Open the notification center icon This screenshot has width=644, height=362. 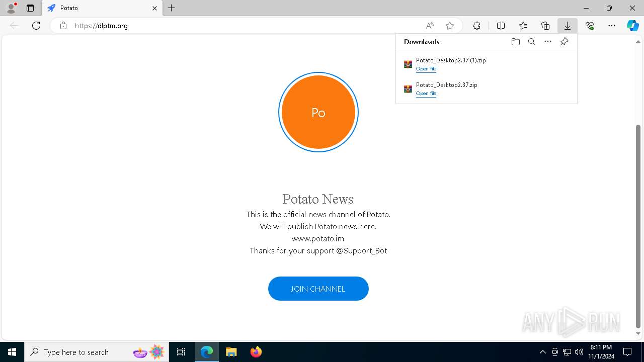coord(627,352)
